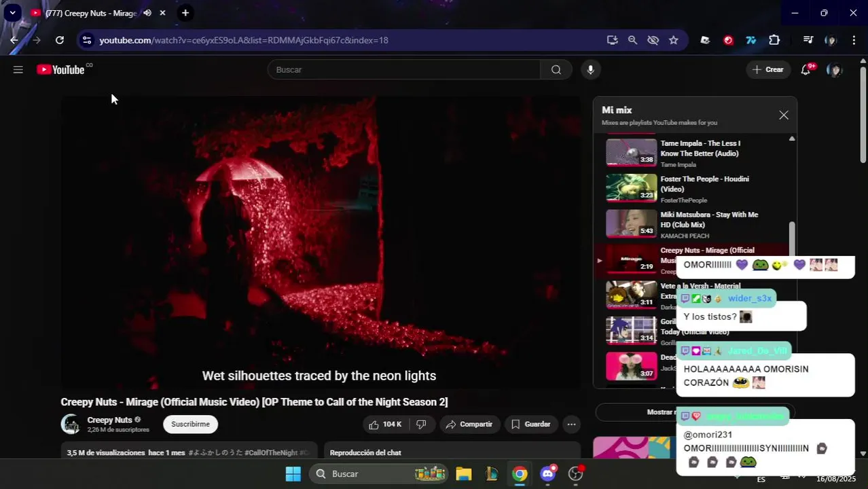
Task: Click the video player area
Action: 321,242
